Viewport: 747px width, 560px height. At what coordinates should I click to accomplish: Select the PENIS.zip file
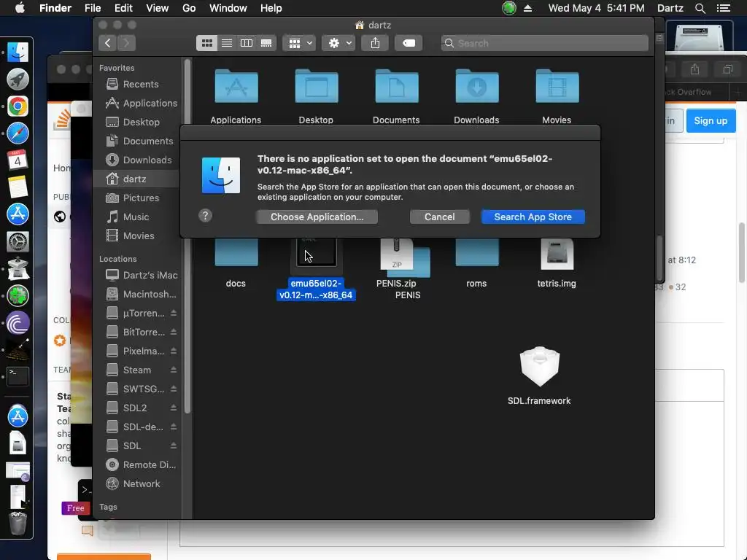pyautogui.click(x=396, y=254)
